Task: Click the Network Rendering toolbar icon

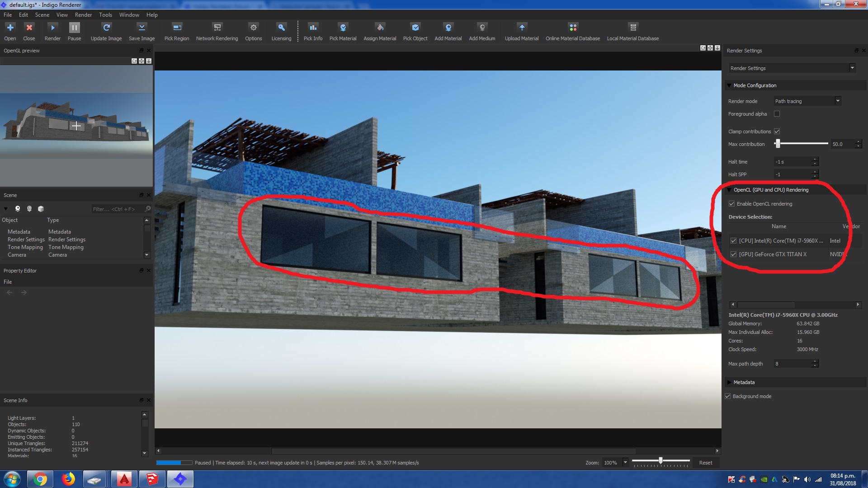Action: (217, 28)
